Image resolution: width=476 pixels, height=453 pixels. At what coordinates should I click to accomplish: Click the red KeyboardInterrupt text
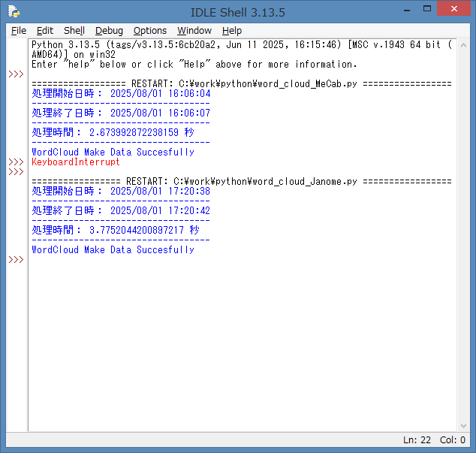[x=75, y=162]
